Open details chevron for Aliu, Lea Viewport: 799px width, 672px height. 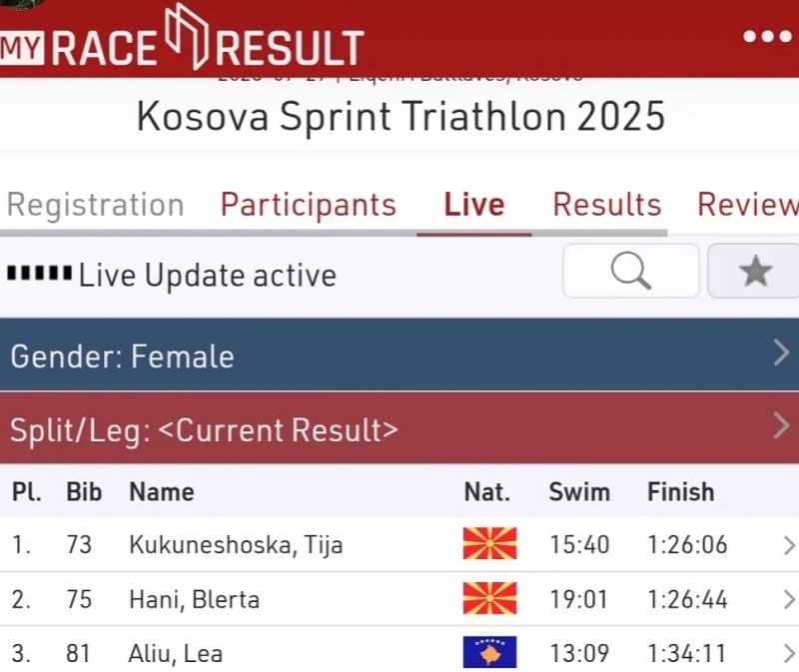[x=789, y=654]
